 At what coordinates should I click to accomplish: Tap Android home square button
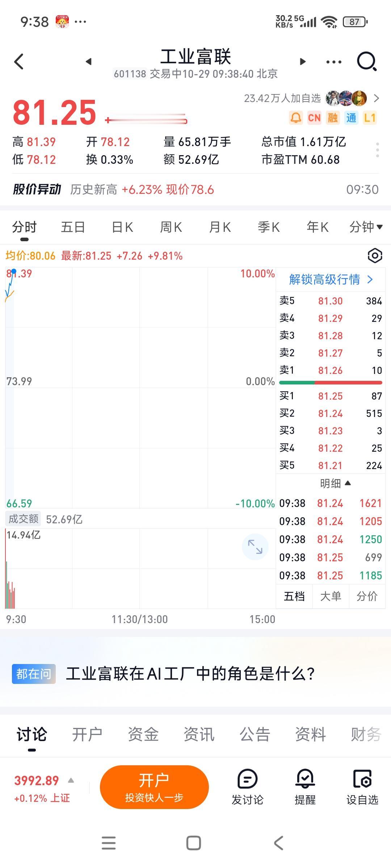pyautogui.click(x=194, y=843)
